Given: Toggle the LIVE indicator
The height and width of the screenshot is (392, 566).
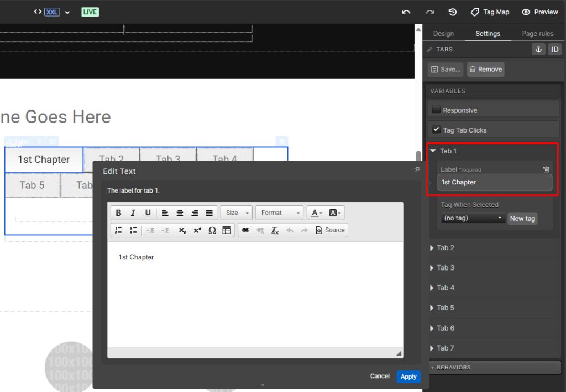Looking at the screenshot, I should coord(90,12).
